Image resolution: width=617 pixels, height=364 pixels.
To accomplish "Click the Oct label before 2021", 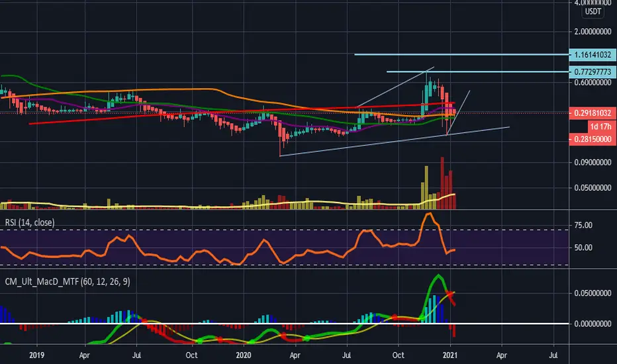I will (399, 355).
